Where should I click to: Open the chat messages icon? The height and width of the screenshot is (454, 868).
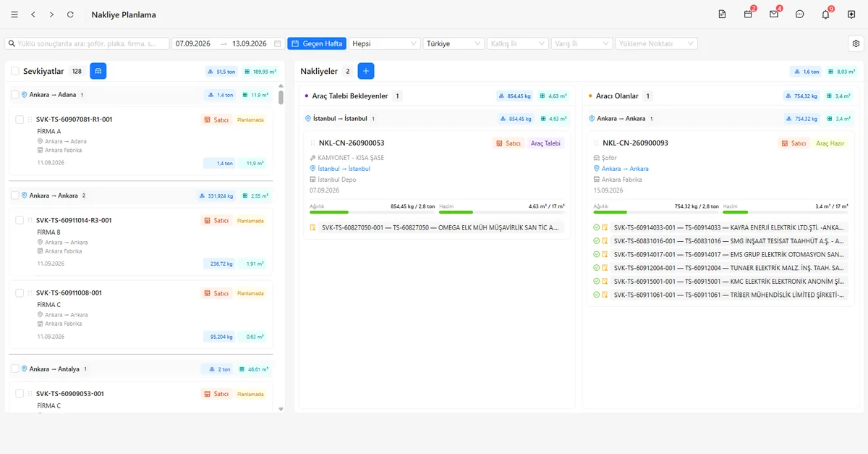point(799,14)
